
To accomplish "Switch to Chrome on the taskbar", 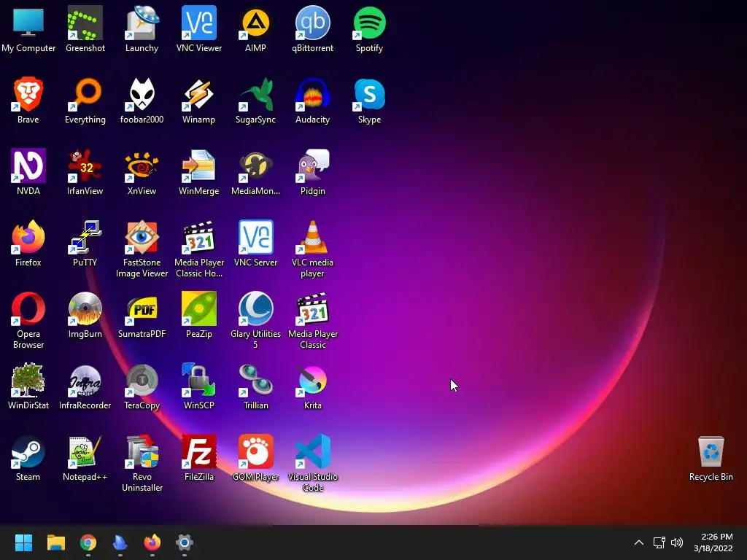I will tap(88, 542).
